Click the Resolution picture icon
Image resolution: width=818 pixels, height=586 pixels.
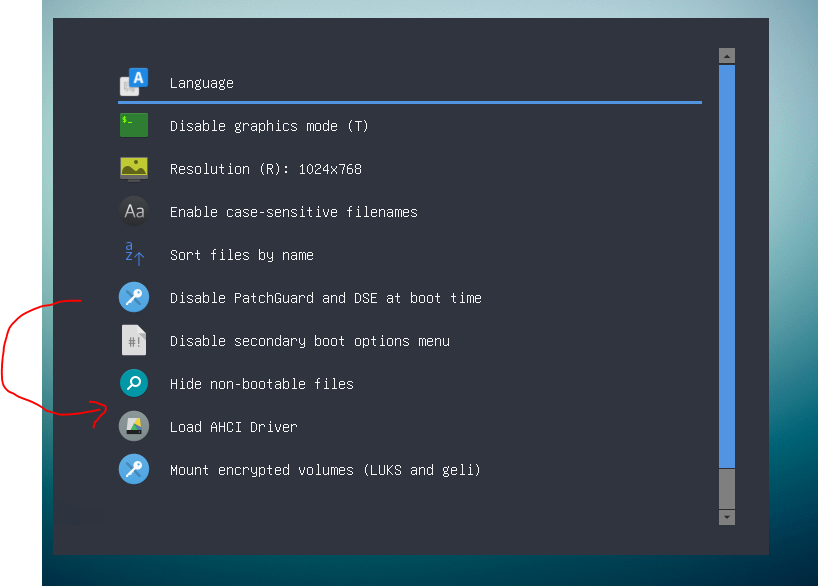134,168
